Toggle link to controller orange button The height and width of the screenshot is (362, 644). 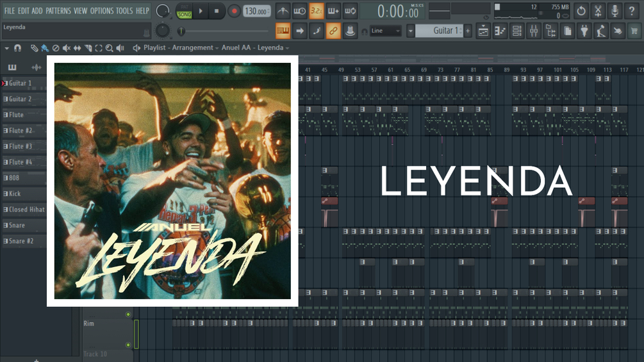pos(333,31)
